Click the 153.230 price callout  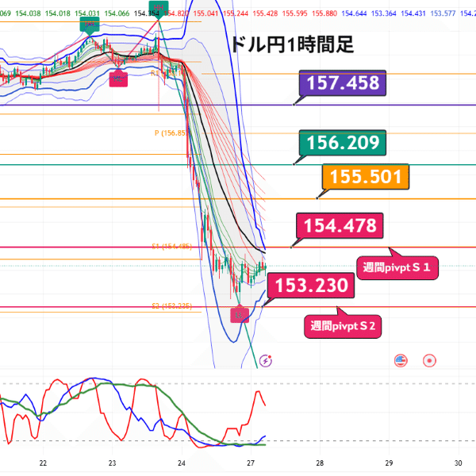pos(311,286)
